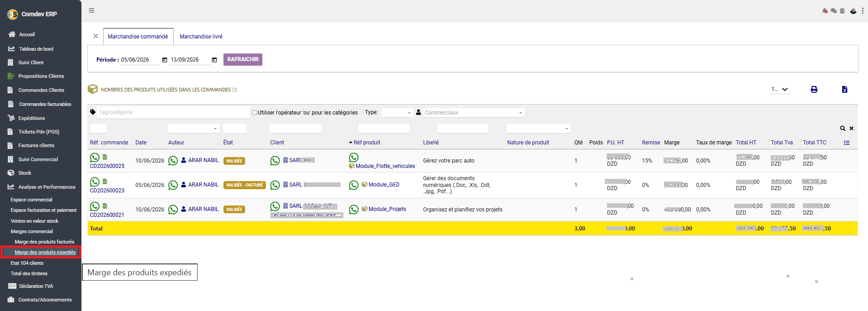The width and height of the screenshot is (868, 311).
Task: Open the notifications bell
Action: click(825, 11)
